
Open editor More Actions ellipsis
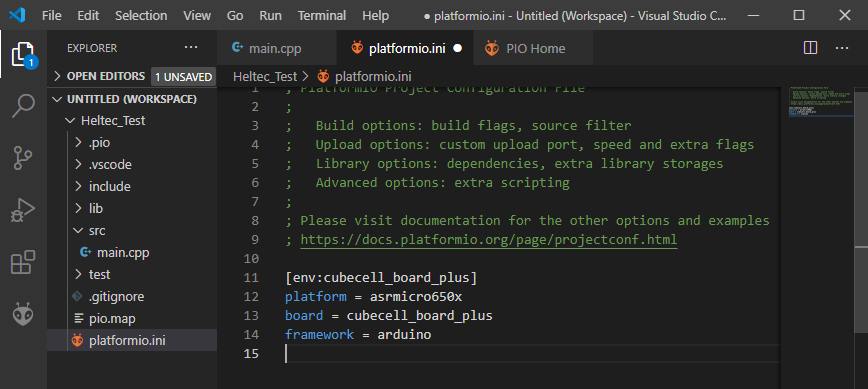842,48
